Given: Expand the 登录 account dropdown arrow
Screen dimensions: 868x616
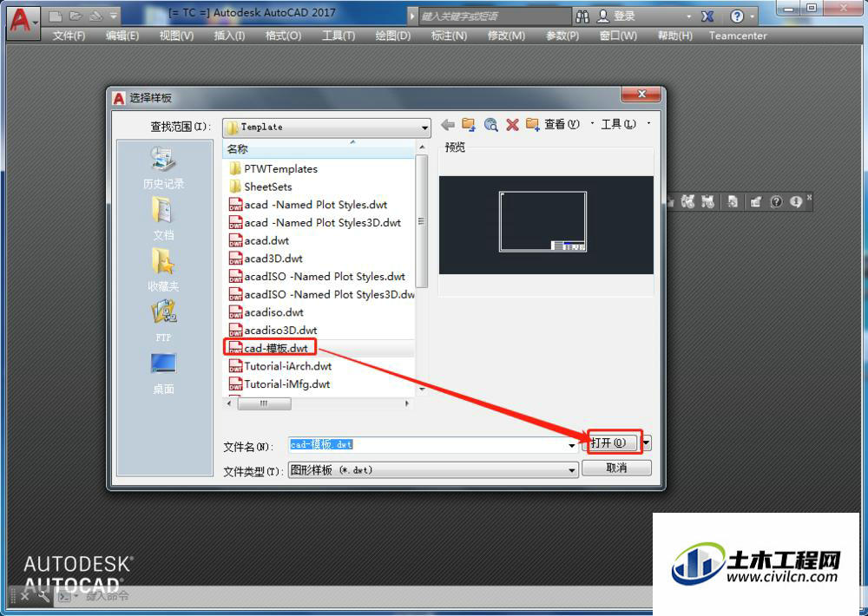Looking at the screenshot, I should (x=688, y=16).
